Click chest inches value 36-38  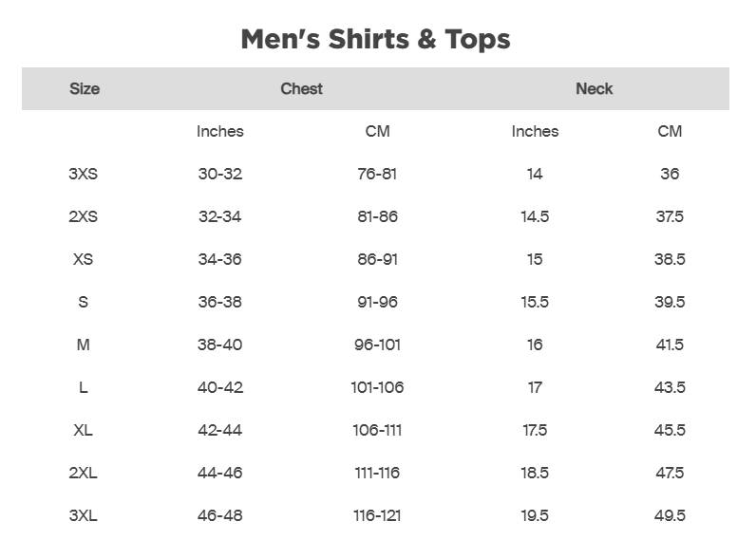click(x=219, y=302)
